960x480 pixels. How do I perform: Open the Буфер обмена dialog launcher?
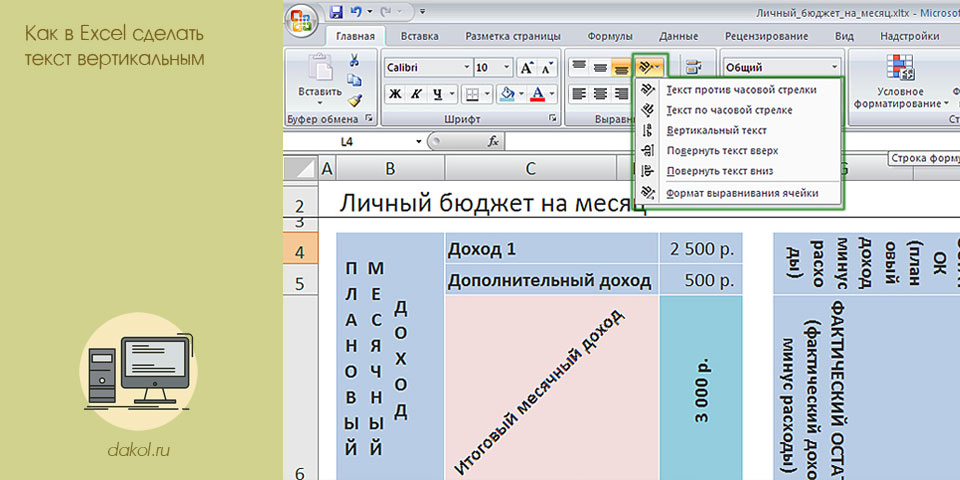click(369, 119)
